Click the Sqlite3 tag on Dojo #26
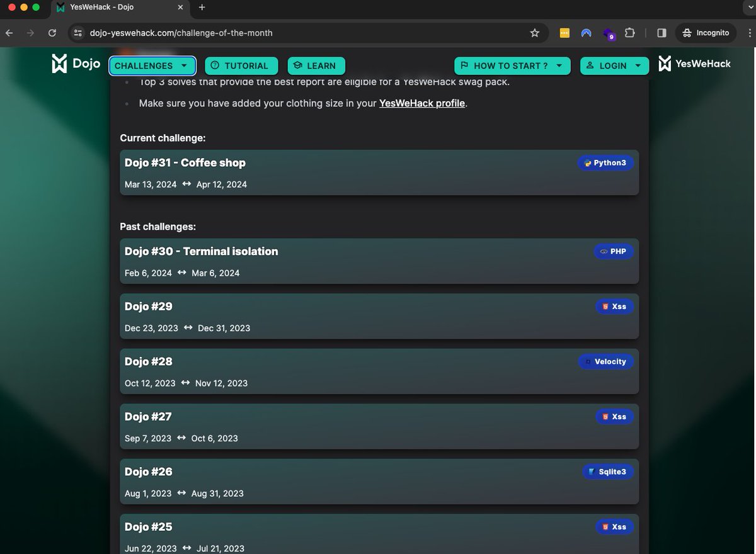Screen dimensions: 756x554 [608, 472]
